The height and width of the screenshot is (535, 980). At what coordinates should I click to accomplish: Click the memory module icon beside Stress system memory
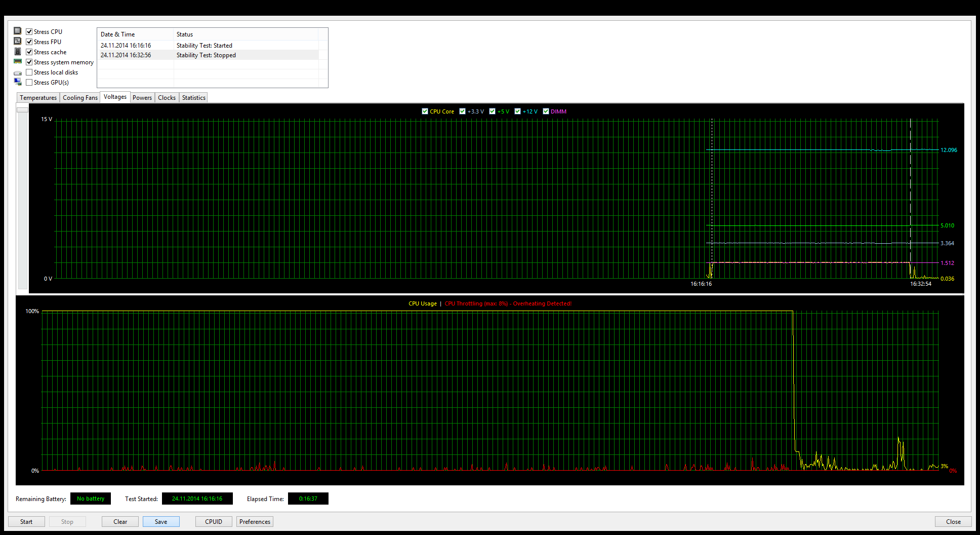pos(18,61)
